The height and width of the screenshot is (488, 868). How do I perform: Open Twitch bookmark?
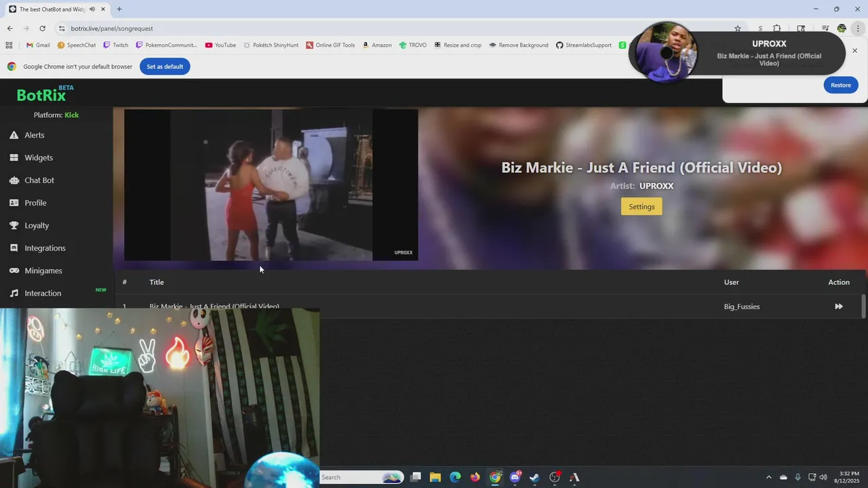115,45
